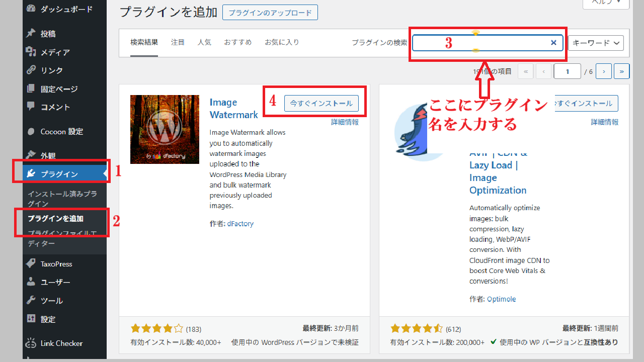Screen dimensions: 644x362
Task: Open コメント in the sidebar menu
Action: 55,107
